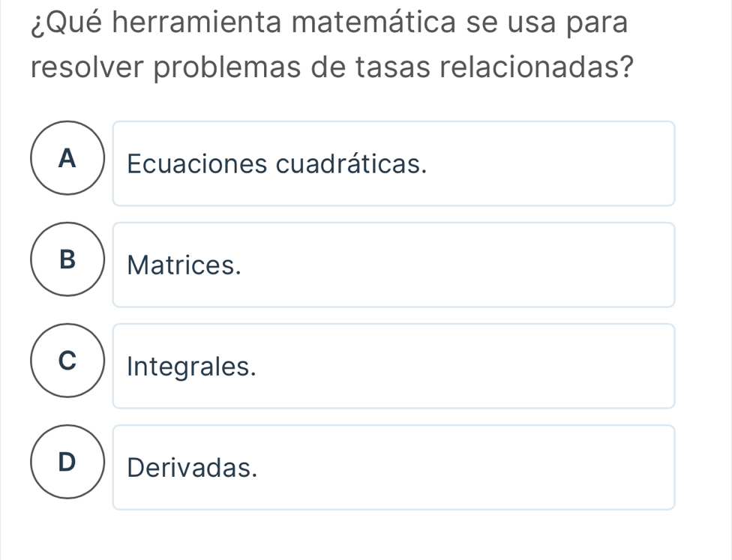Image resolution: width=732 pixels, height=560 pixels.
Task: Choose the answer Ecuaciones cuadráticas
Action: [x=277, y=163]
